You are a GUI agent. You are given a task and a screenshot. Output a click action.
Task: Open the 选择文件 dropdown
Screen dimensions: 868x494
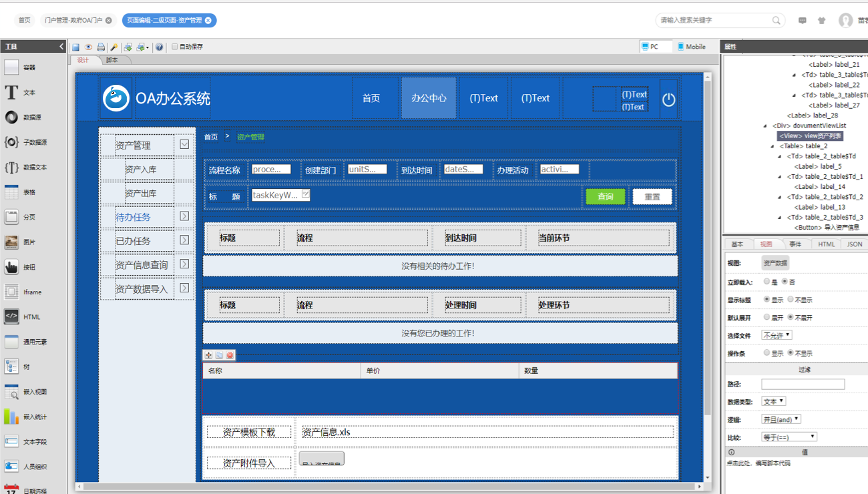coord(777,335)
